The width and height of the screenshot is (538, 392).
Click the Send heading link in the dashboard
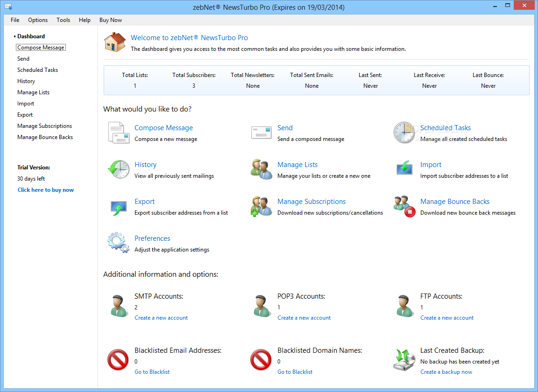(x=285, y=128)
